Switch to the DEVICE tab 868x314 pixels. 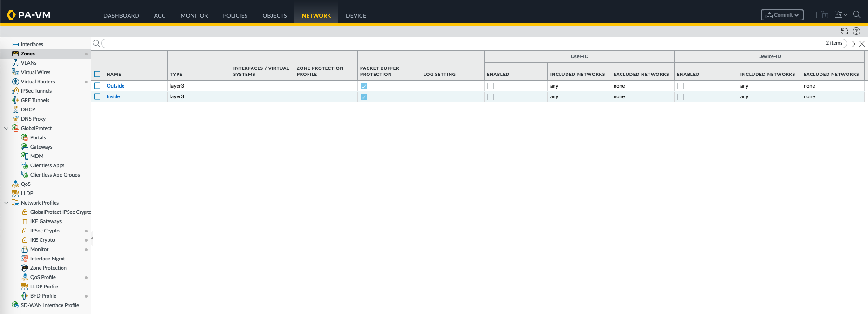[x=355, y=15]
